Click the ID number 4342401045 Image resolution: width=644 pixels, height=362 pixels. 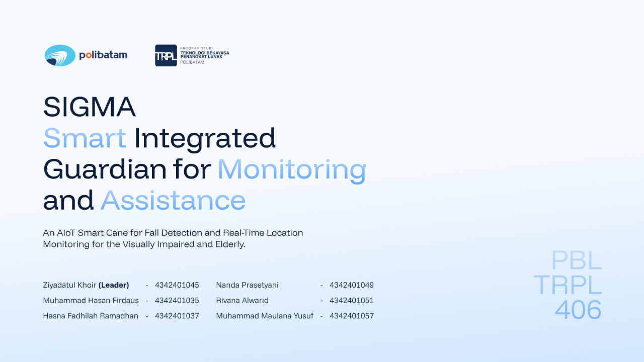(177, 285)
